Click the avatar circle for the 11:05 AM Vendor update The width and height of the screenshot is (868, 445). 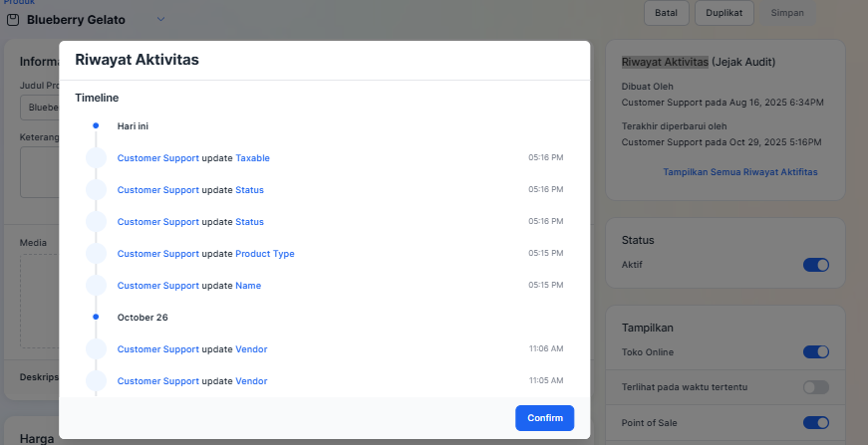pos(96,381)
